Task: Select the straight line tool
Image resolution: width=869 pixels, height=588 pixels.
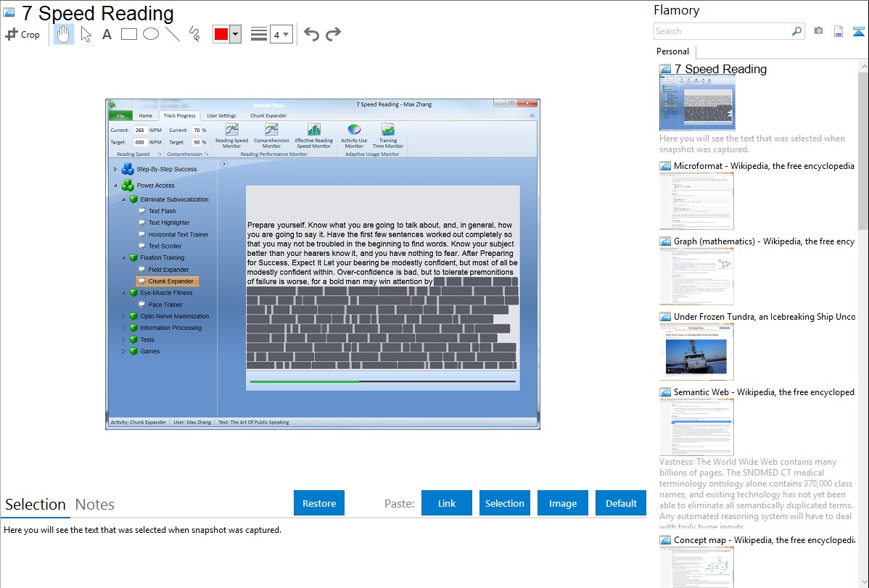Action: (x=173, y=34)
